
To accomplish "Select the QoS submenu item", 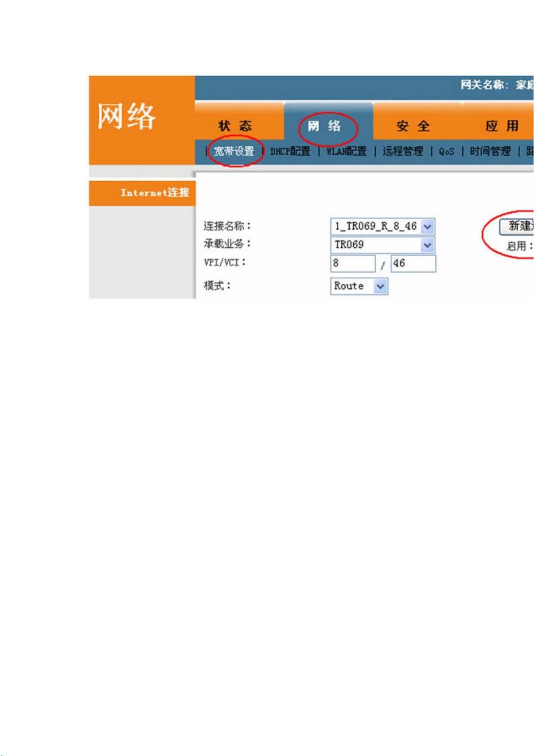I will 447,152.
